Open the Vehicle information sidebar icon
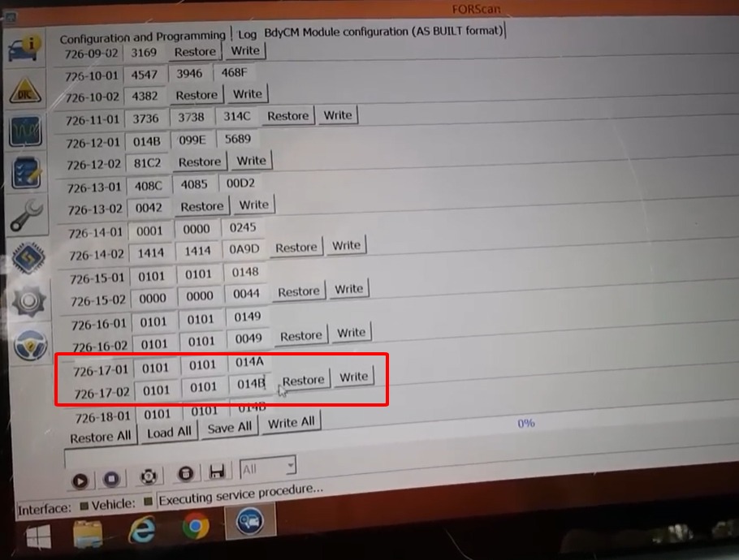The image size is (739, 560). (x=24, y=49)
